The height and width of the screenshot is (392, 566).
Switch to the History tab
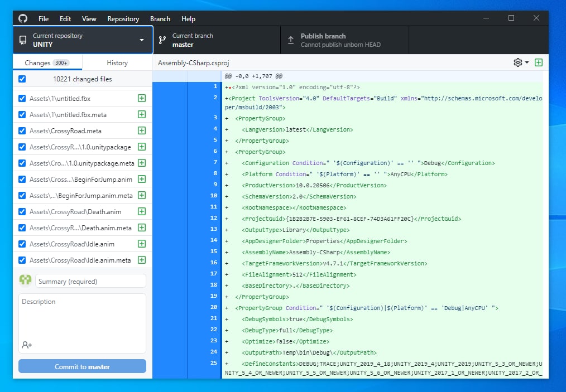point(117,63)
